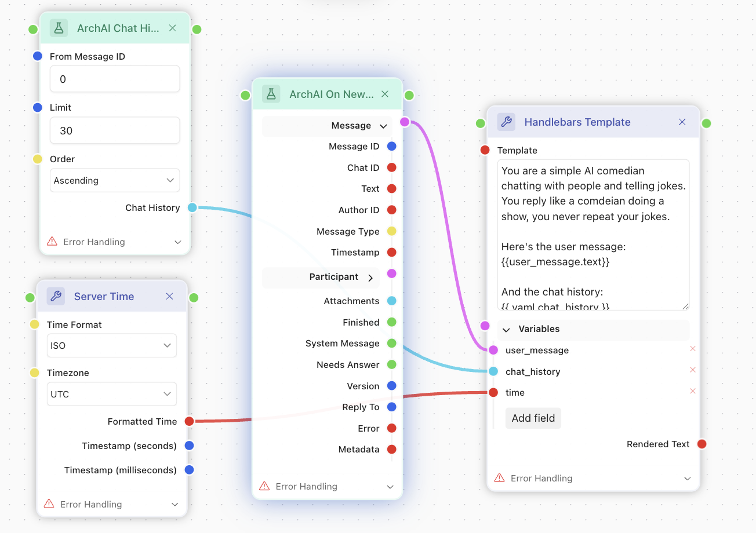The height and width of the screenshot is (533, 756).
Task: Collapse the Variables section
Action: [x=506, y=330]
